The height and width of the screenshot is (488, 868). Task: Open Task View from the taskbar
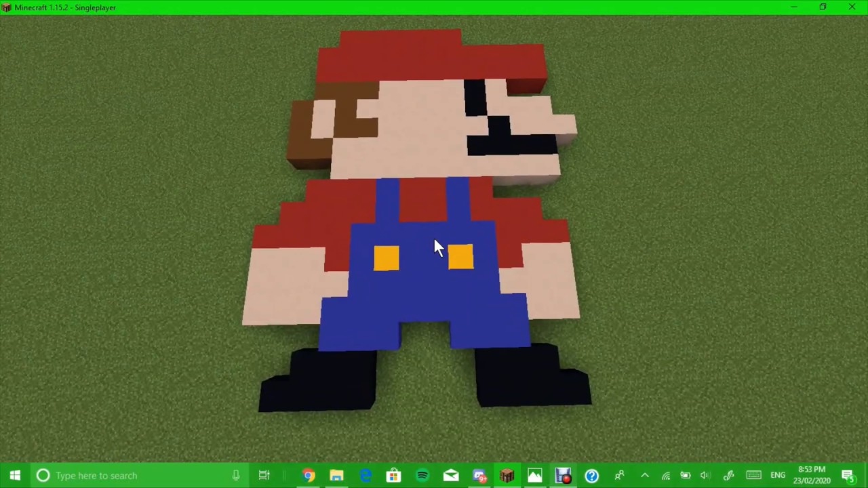(x=264, y=475)
